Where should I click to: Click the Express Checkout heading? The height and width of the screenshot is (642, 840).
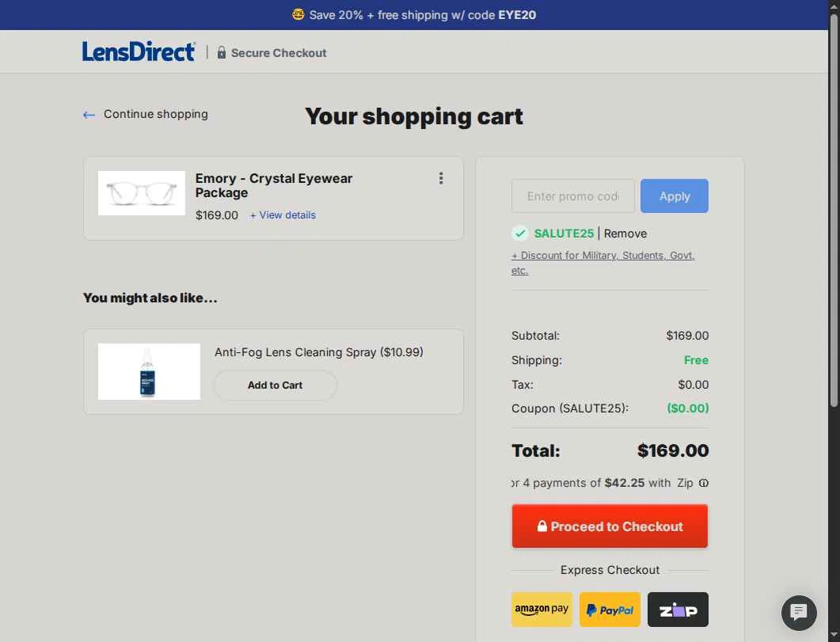click(610, 570)
